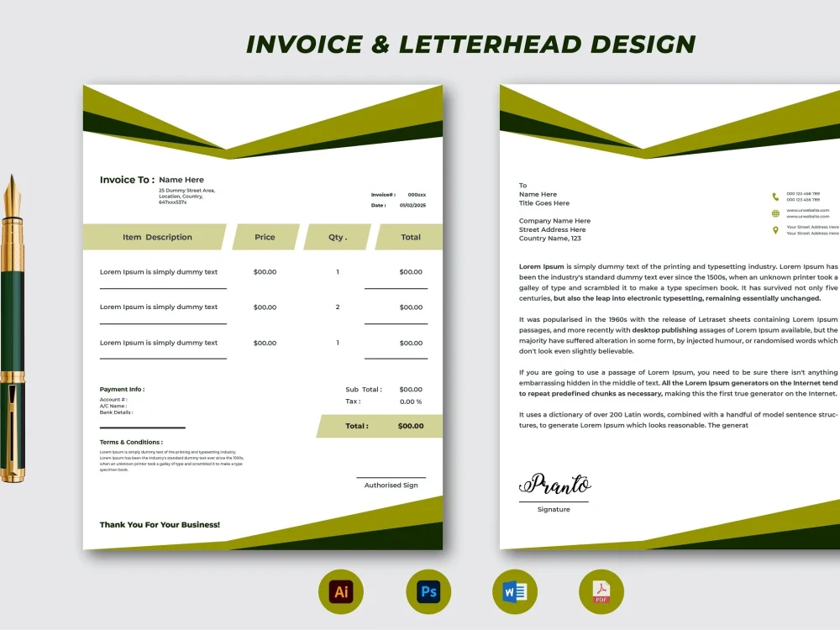The width and height of the screenshot is (840, 630).
Task: Click the Total column header
Action: [x=410, y=237]
